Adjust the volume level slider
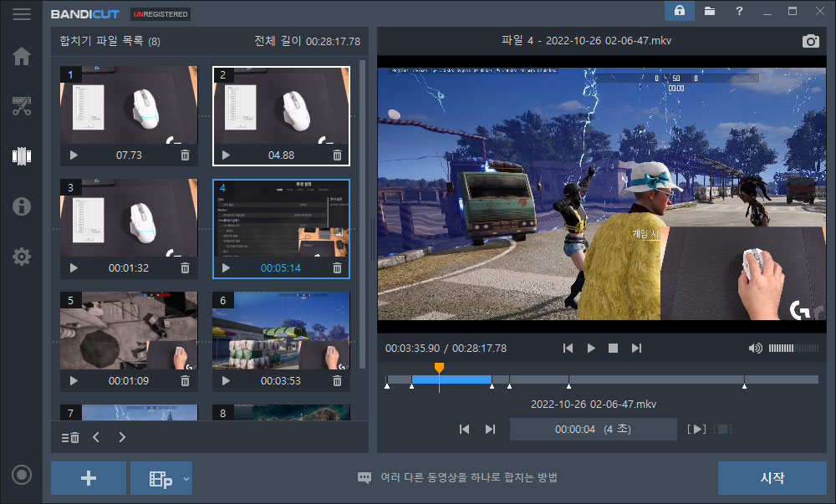836x504 pixels. pos(793,348)
